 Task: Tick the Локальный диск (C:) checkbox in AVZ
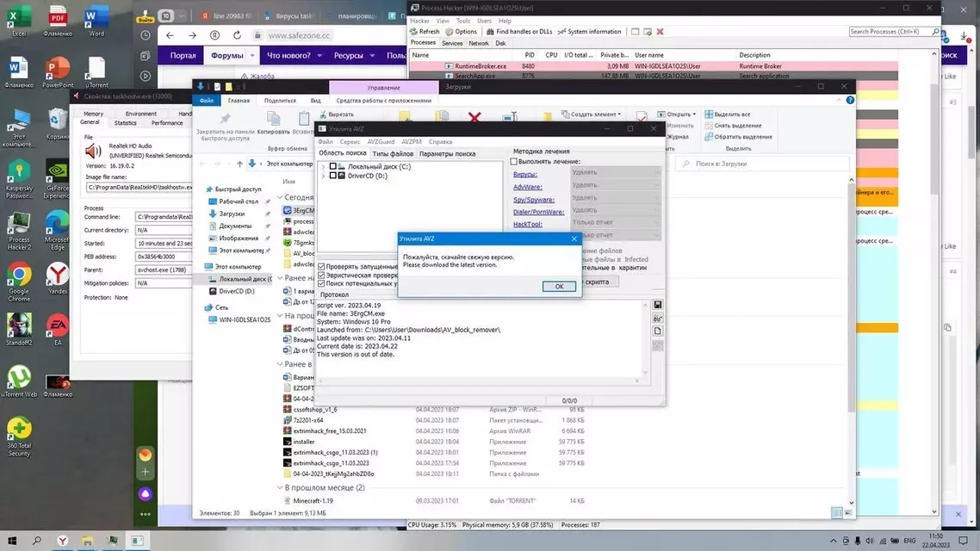pos(333,167)
